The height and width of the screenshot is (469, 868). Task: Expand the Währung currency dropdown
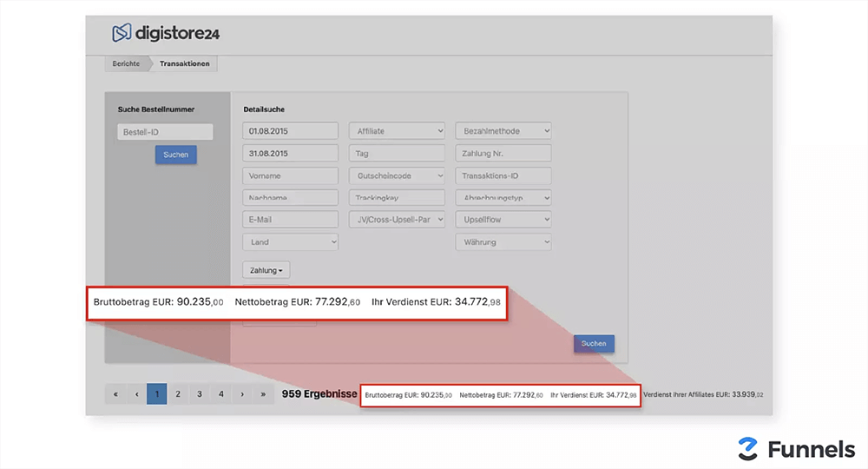coord(503,242)
